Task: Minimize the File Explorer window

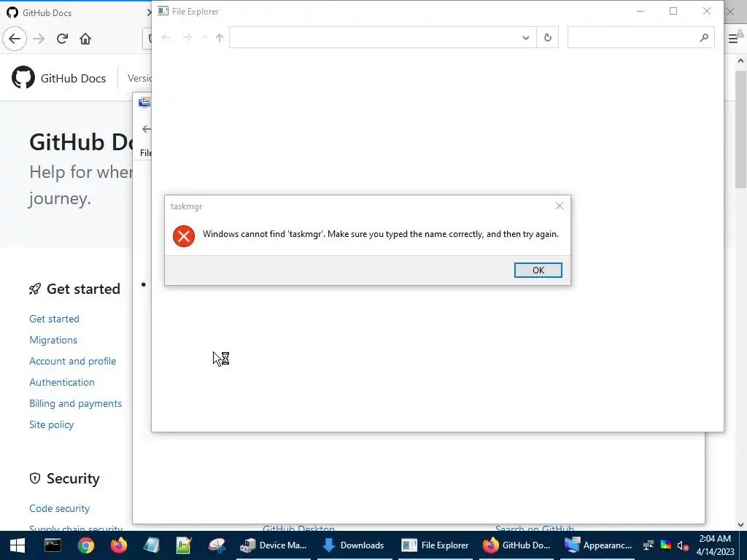Action: [x=640, y=11]
